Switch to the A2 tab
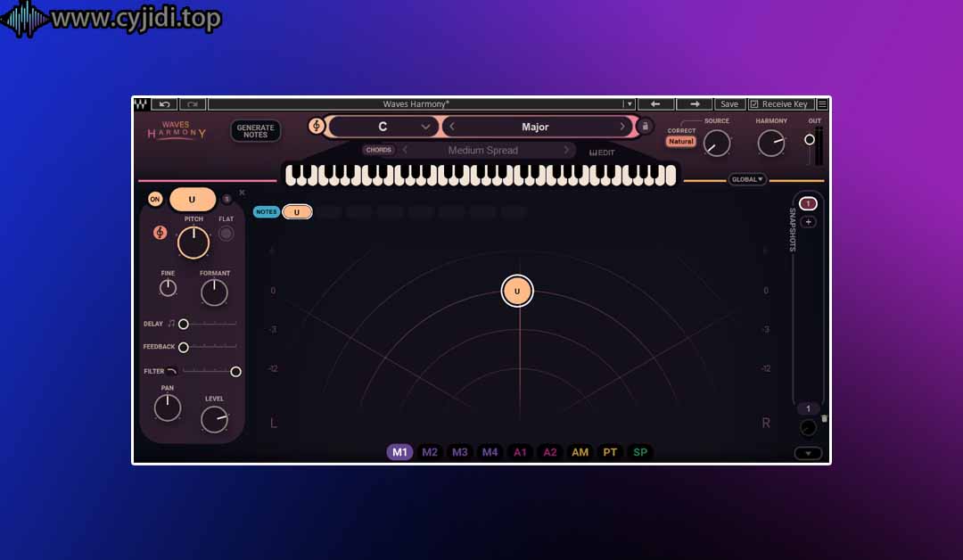 pyautogui.click(x=550, y=452)
